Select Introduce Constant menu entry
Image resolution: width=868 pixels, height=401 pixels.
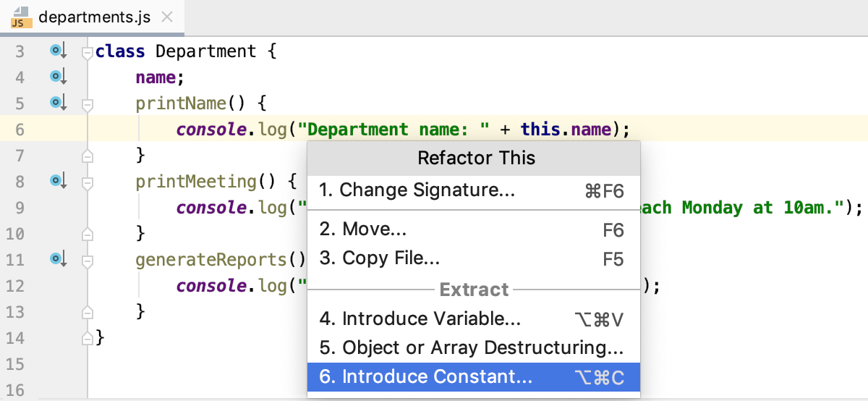[x=426, y=377]
